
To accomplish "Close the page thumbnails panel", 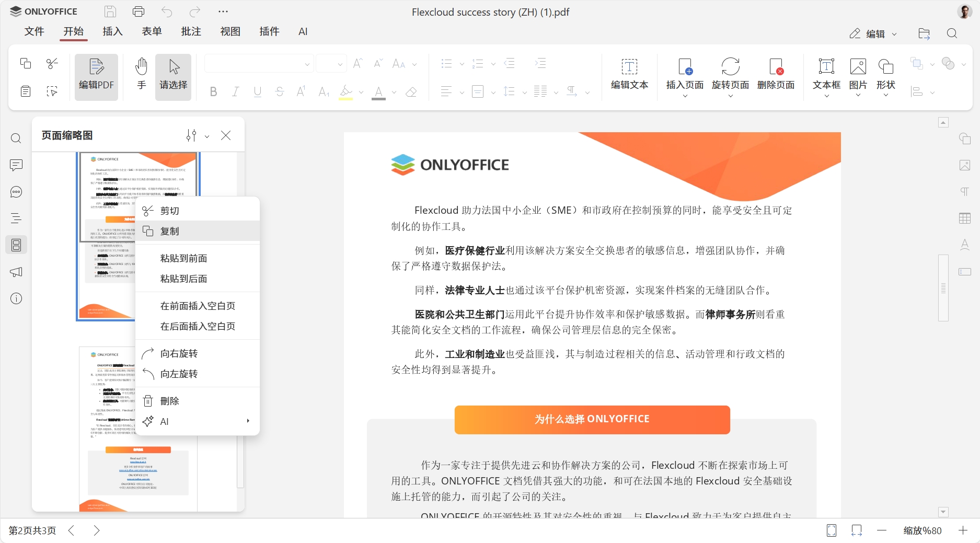I will click(226, 135).
